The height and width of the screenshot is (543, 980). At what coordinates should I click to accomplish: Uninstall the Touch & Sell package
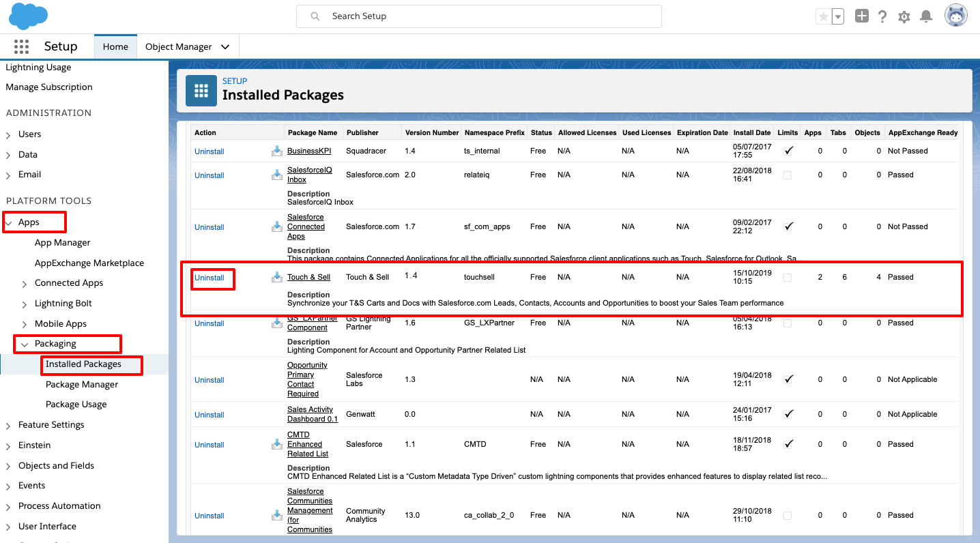(x=210, y=278)
